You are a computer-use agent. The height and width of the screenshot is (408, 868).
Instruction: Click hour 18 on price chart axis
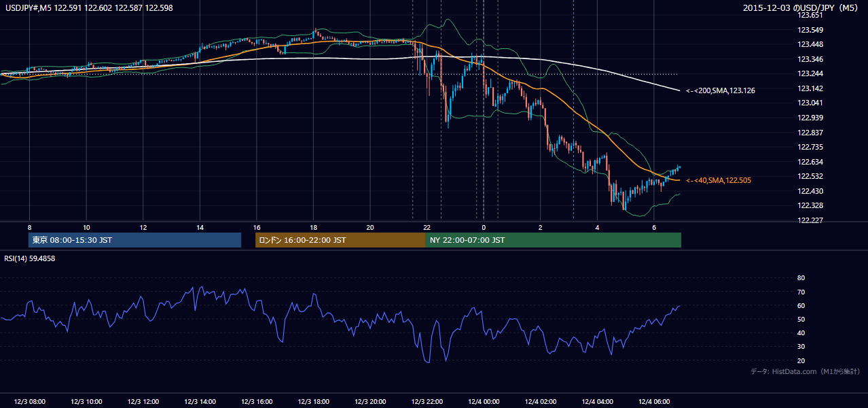pos(313,227)
